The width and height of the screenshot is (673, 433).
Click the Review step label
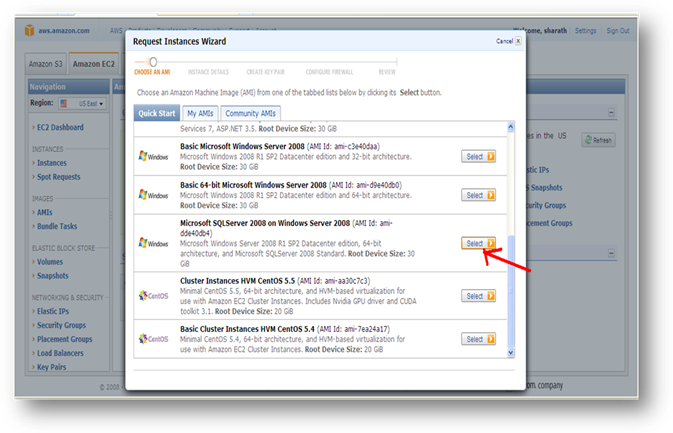[387, 72]
